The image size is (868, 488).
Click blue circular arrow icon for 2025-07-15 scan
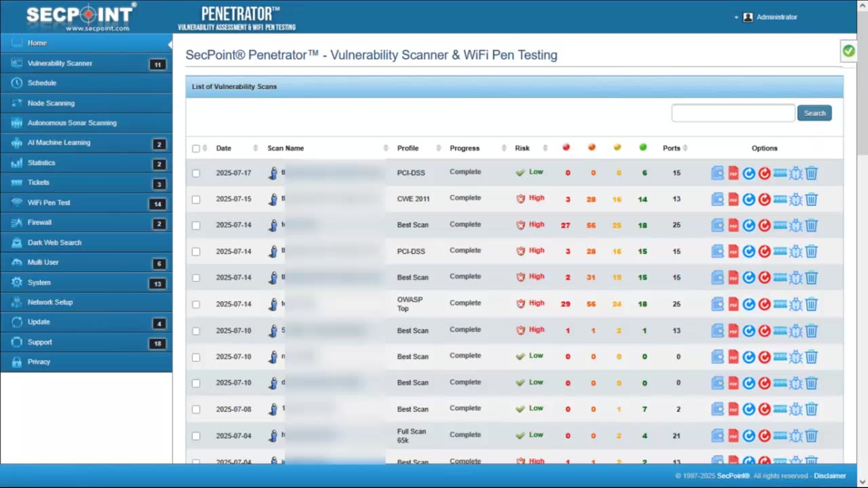coord(749,199)
